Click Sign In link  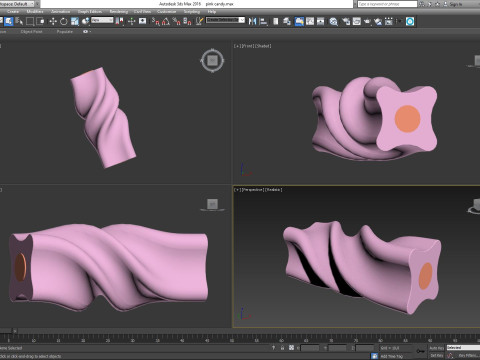coord(456,4)
